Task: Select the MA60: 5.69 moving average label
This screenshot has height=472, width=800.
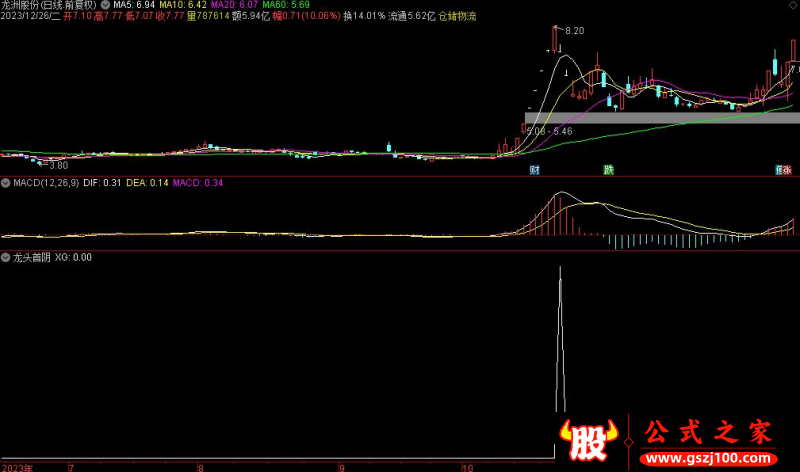Action: click(x=286, y=5)
